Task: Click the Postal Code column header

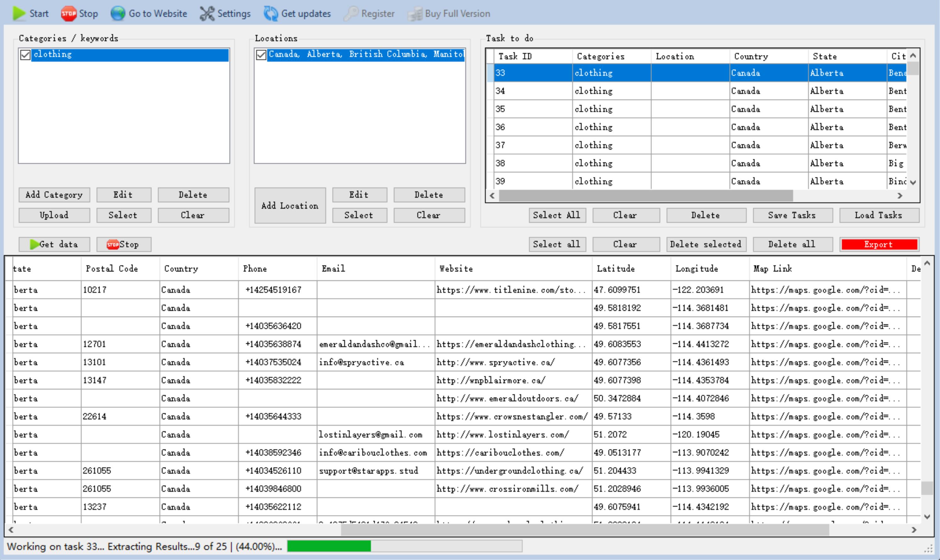Action: tap(120, 269)
